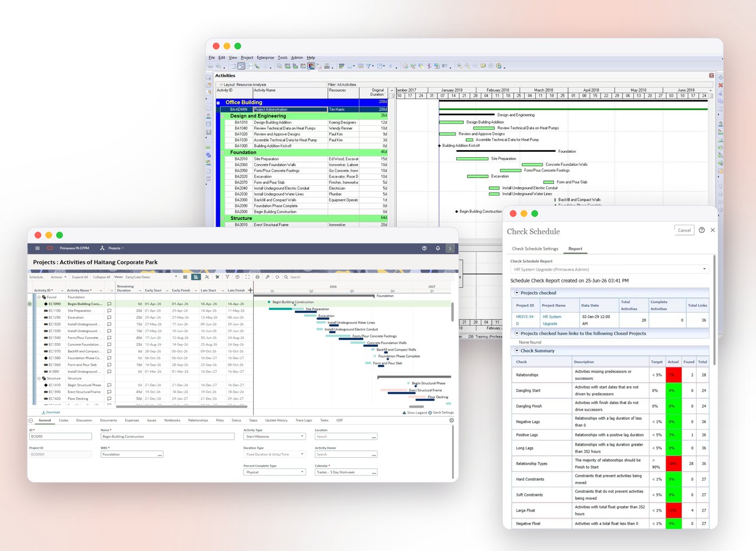Collapse the Structure WBS node in activity table
The height and width of the screenshot is (551, 756).
point(39,378)
